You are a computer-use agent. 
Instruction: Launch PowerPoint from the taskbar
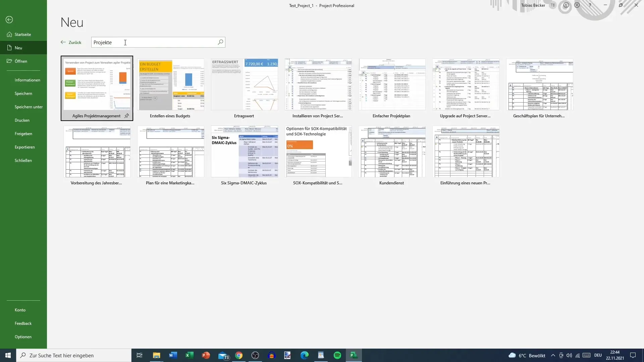pos(206,355)
